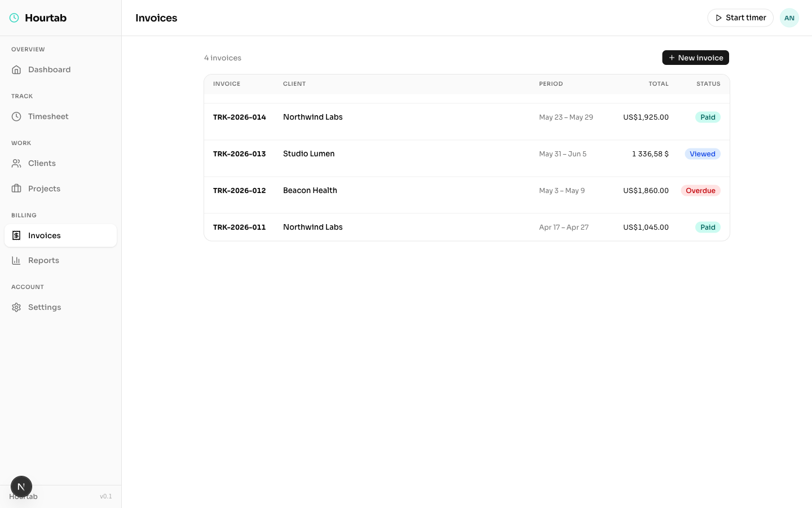Open invoice TRK-2026-012

tap(239, 191)
